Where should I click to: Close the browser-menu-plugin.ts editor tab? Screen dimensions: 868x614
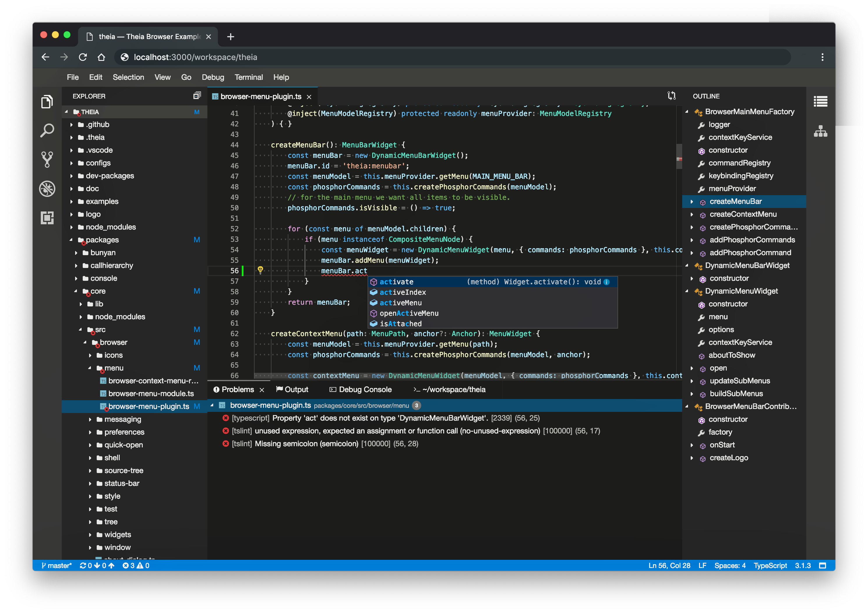pos(309,97)
